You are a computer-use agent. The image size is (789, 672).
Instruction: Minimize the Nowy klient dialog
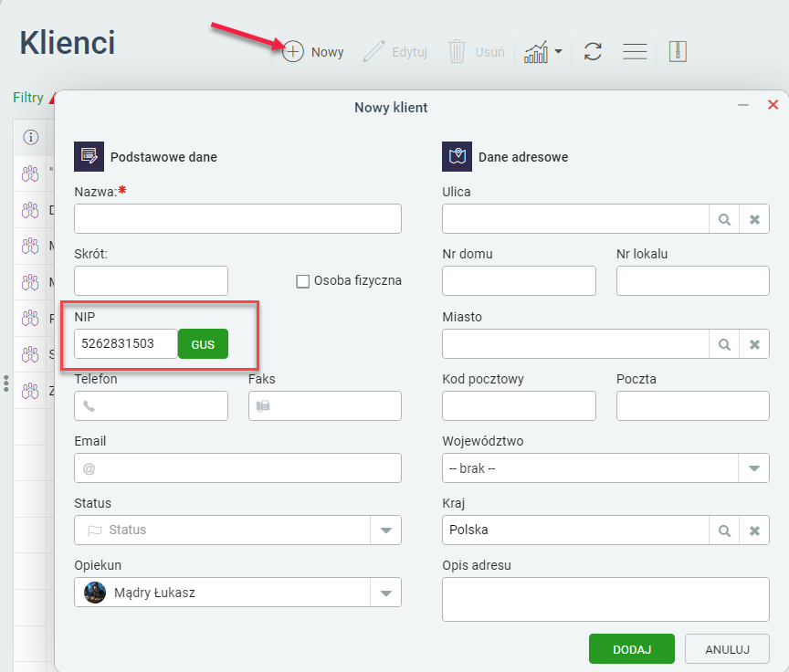pos(743,105)
